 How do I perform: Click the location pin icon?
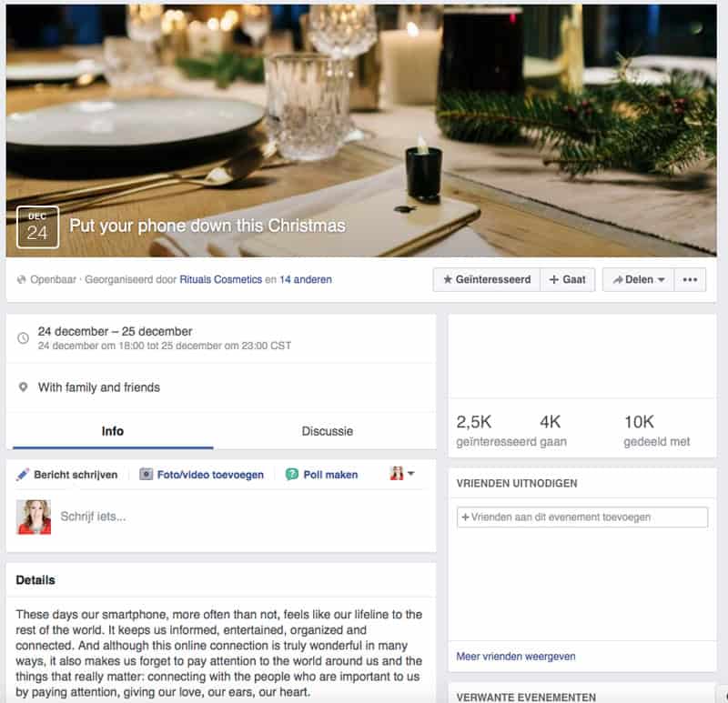point(23,387)
